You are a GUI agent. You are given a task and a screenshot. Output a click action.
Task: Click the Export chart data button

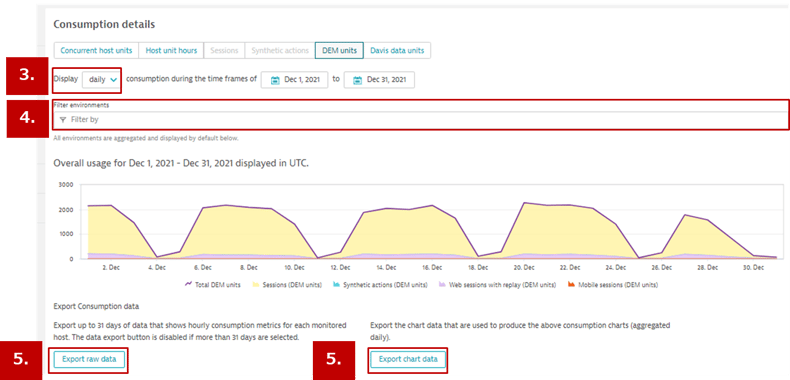point(408,359)
